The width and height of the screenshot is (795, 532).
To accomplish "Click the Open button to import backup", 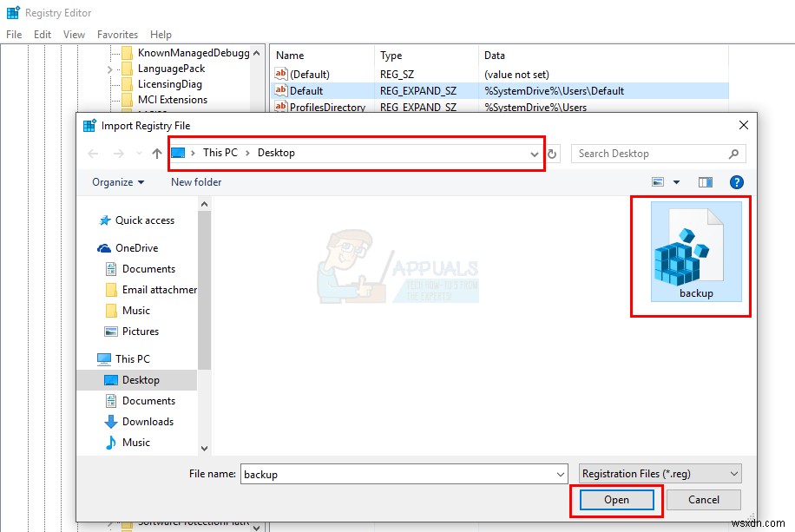I will [x=616, y=500].
